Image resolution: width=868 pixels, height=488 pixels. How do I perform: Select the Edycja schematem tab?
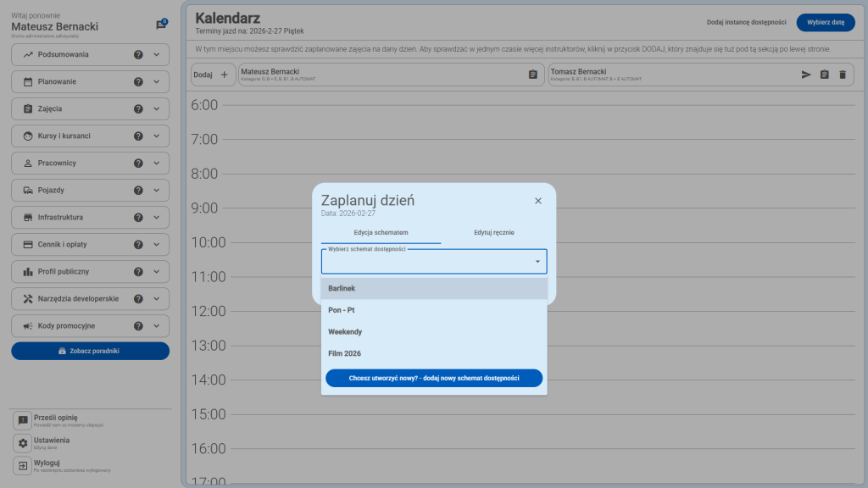click(381, 233)
